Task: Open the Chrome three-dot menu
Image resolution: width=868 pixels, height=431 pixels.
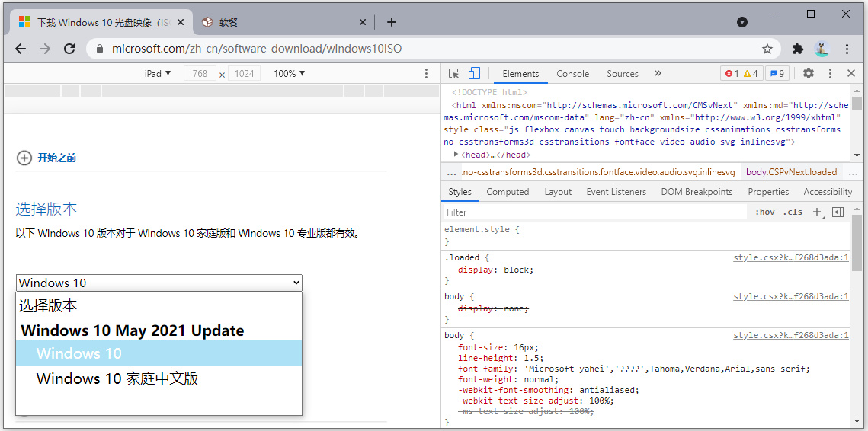Action: 847,49
